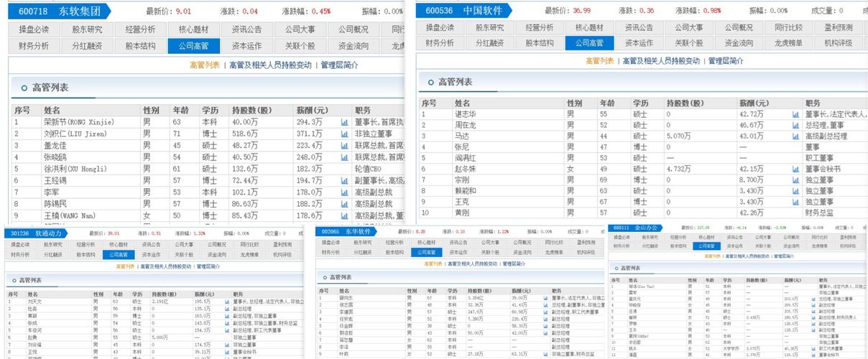Open salary chart icon for 刘积仁 row
The image size is (868, 359).
(x=345, y=134)
